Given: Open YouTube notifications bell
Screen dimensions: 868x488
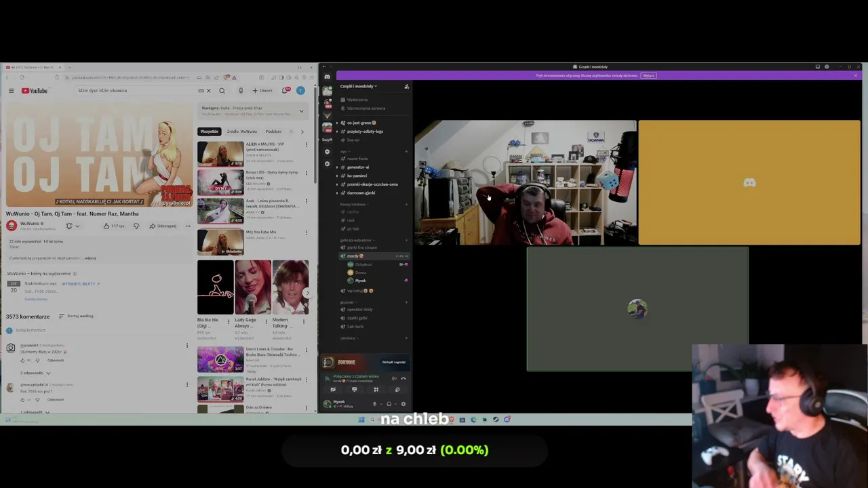Looking at the screenshot, I should pyautogui.click(x=285, y=90).
